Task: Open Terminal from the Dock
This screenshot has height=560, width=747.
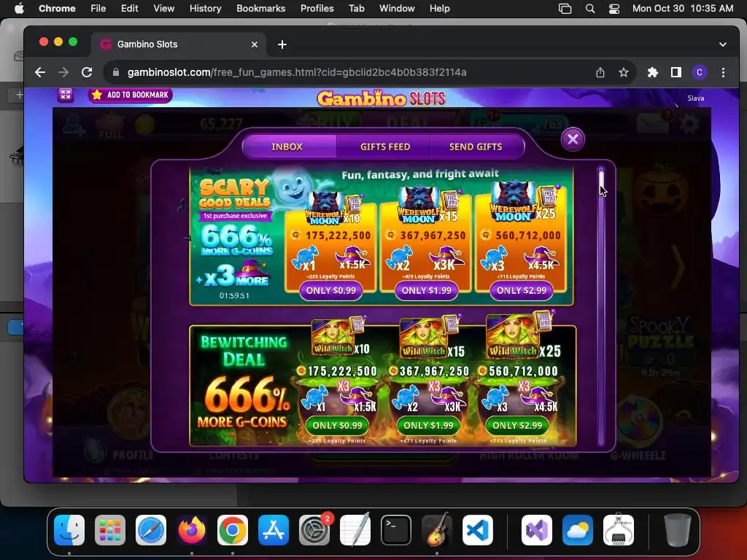Action: click(x=396, y=530)
